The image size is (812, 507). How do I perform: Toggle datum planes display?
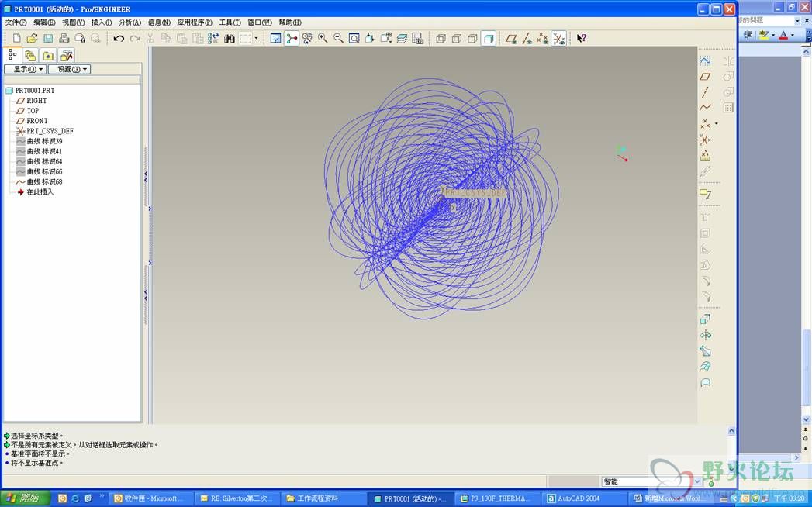[511, 38]
